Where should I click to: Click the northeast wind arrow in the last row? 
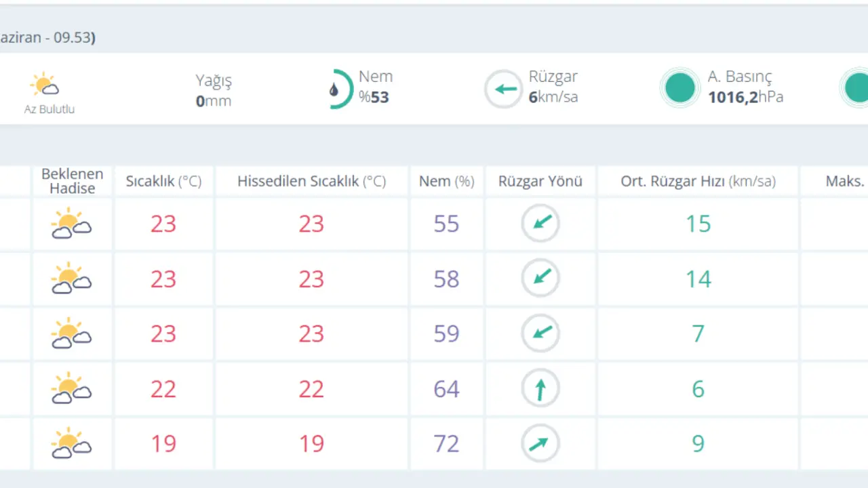[x=540, y=444]
